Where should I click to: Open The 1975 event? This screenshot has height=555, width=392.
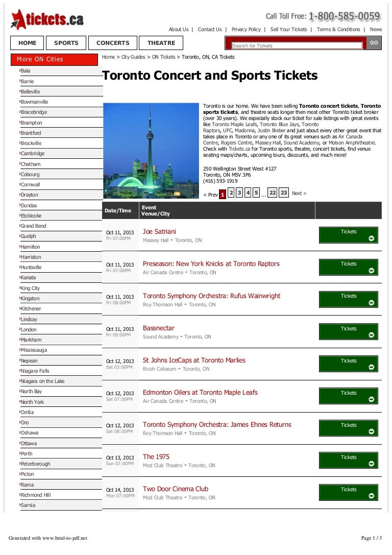point(156,457)
